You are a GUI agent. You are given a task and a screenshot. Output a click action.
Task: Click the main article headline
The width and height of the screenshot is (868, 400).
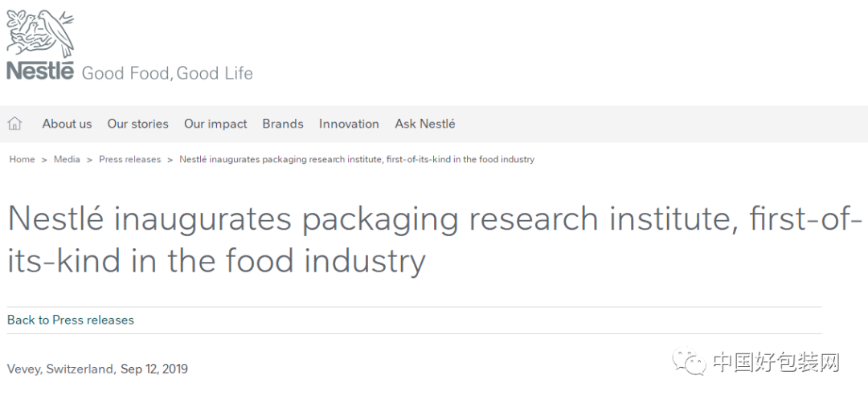pyautogui.click(x=435, y=239)
